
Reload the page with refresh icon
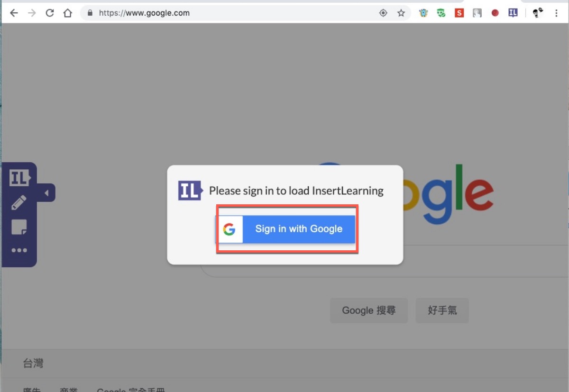coord(50,13)
